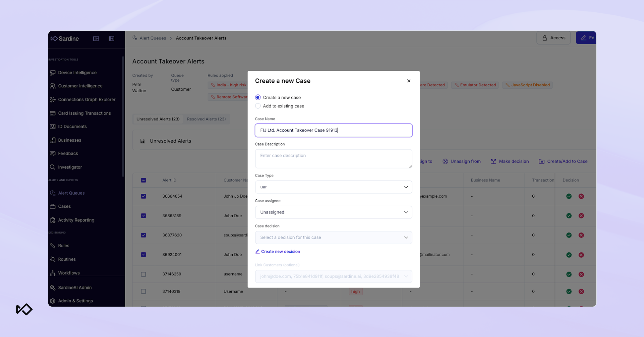644x337 pixels.
Task: Switch to the Resolved Alerts (23) tab
Action: (x=206, y=119)
